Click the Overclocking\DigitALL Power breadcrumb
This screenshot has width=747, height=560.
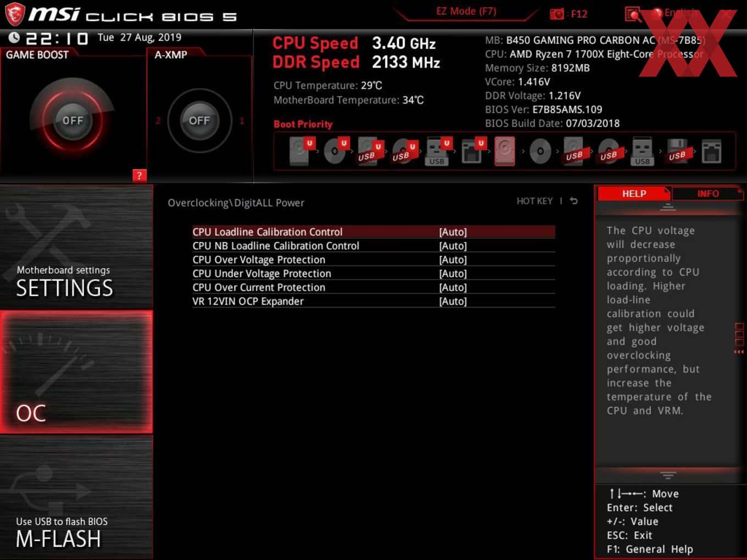point(236,203)
